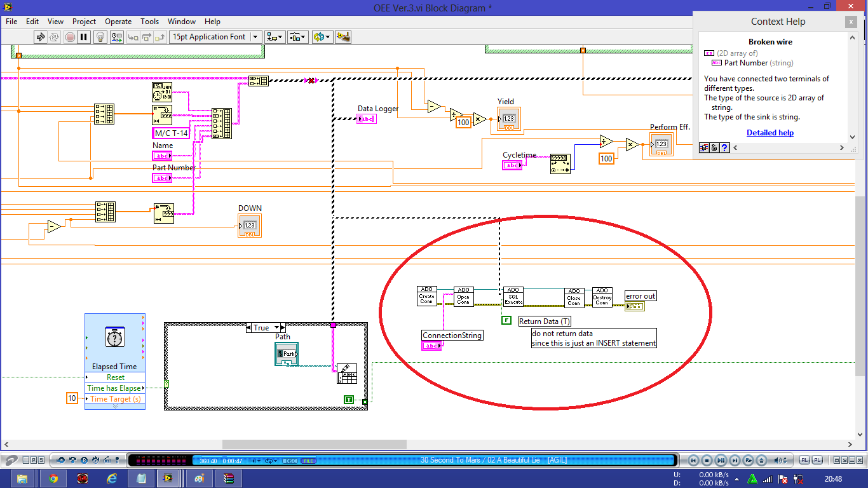Click Context Help question mark button

724,148
